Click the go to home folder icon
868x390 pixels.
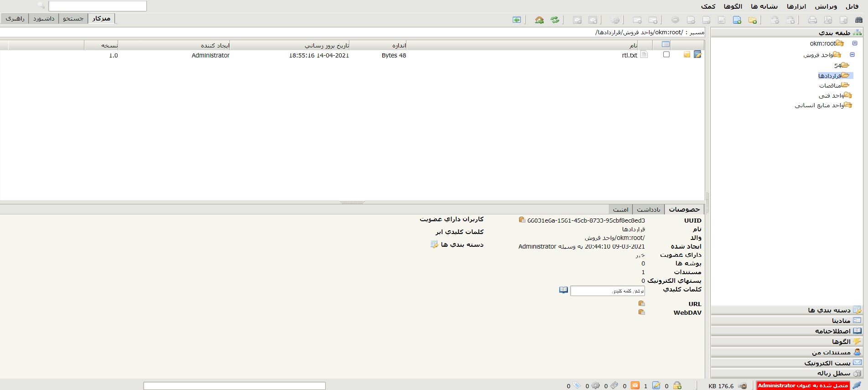(x=539, y=20)
